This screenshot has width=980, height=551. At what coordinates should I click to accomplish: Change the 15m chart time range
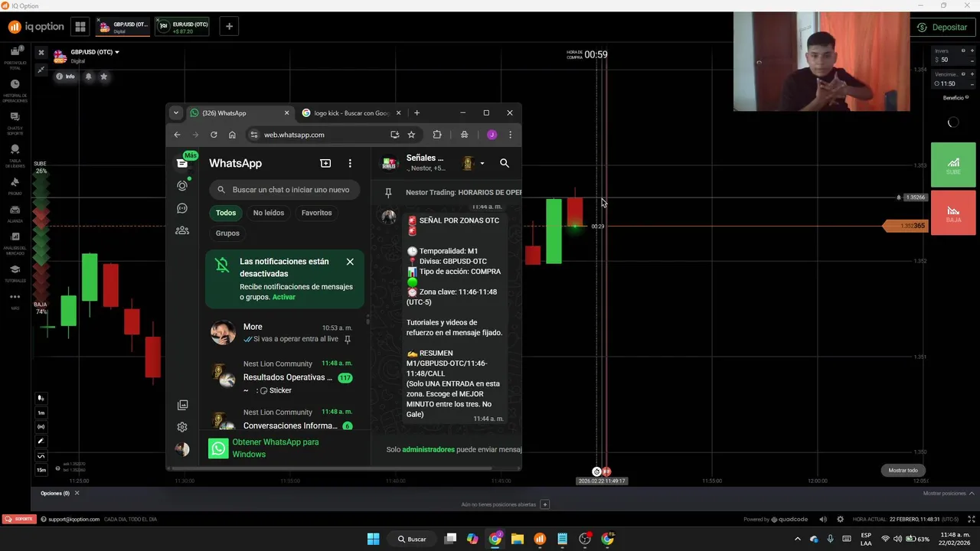pyautogui.click(x=41, y=470)
